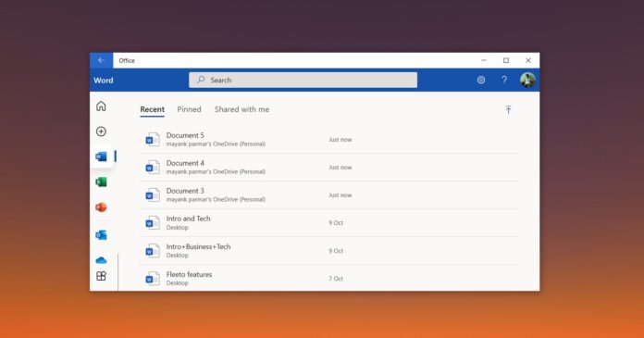Select the Recent tab
The image size is (644, 338).
pyautogui.click(x=152, y=109)
